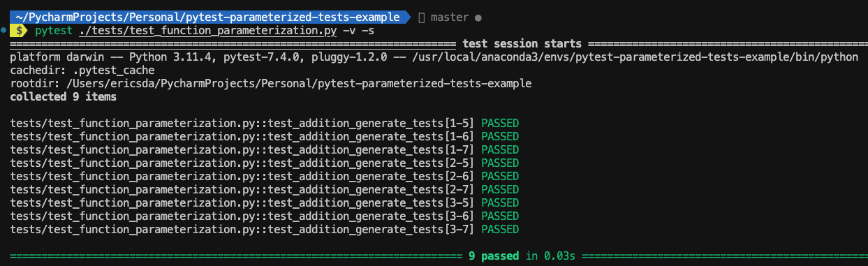Click the git branch icon before master
Image resolution: width=868 pixels, height=266 pixels.
point(421,17)
